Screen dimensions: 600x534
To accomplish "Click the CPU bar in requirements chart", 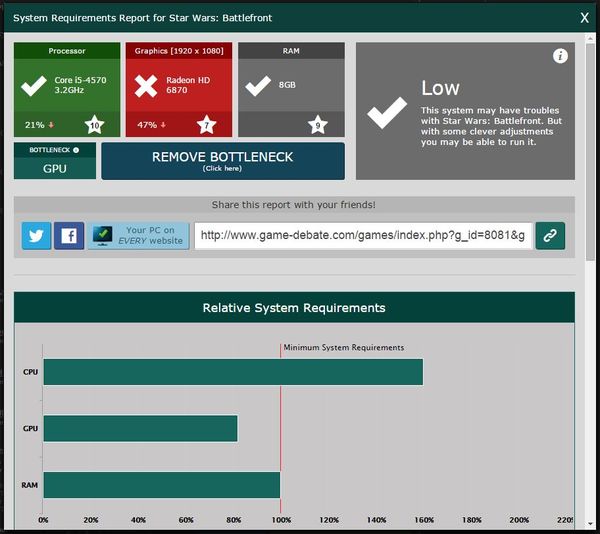I will 232,372.
